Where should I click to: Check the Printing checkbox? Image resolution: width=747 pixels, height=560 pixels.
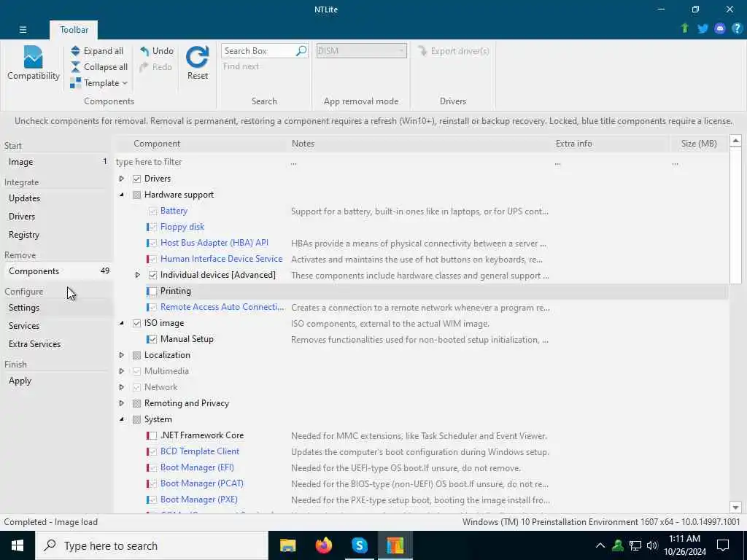(152, 291)
